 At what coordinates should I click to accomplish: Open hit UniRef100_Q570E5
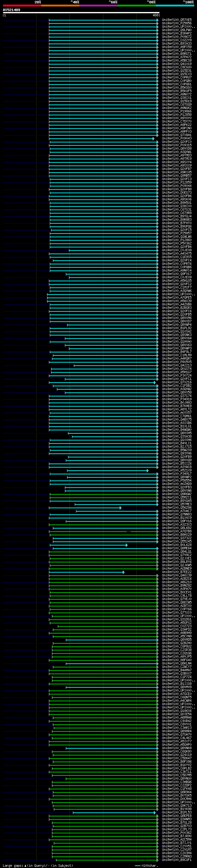[177, 20]
